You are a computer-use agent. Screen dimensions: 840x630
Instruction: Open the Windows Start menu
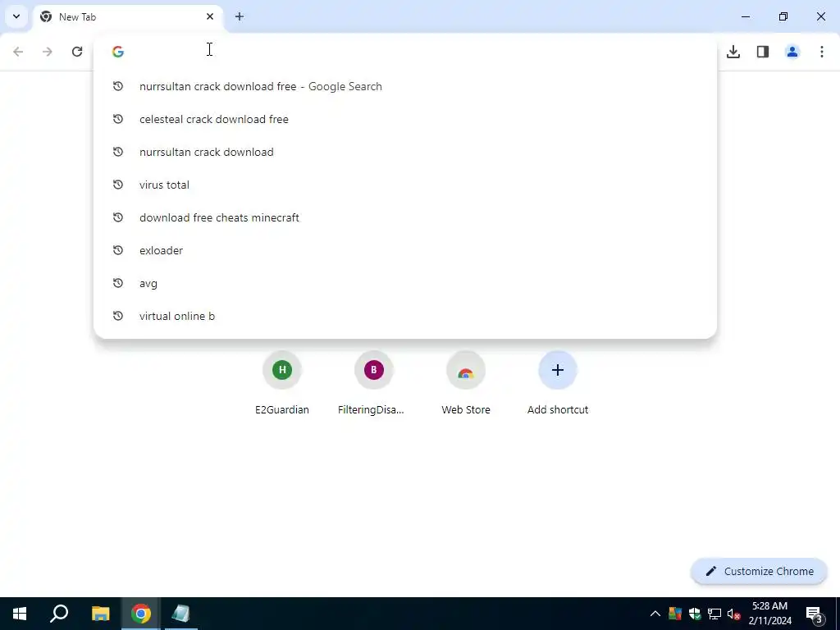click(20, 614)
